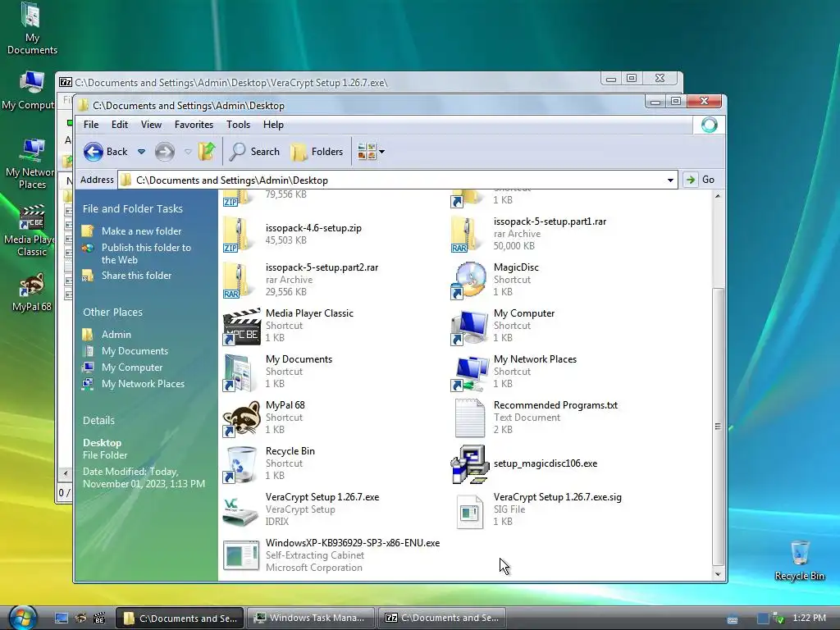This screenshot has width=840, height=630.
Task: Open the Views toolbar icon
Action: [367, 152]
